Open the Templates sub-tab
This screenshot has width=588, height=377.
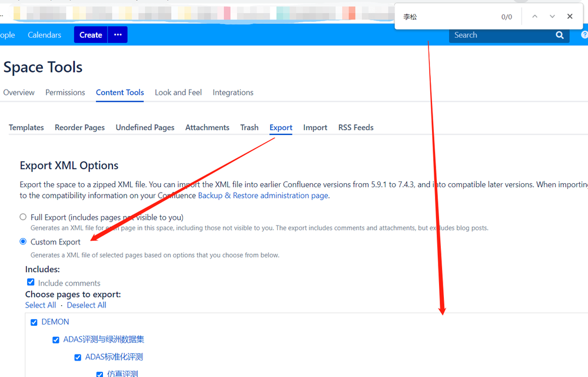pyautogui.click(x=26, y=128)
